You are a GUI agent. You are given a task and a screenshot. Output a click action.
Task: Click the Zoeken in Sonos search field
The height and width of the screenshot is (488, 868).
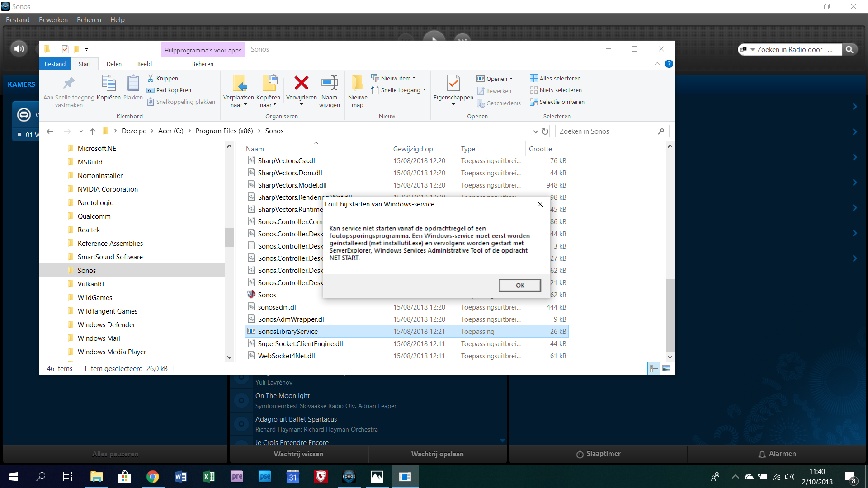point(606,131)
